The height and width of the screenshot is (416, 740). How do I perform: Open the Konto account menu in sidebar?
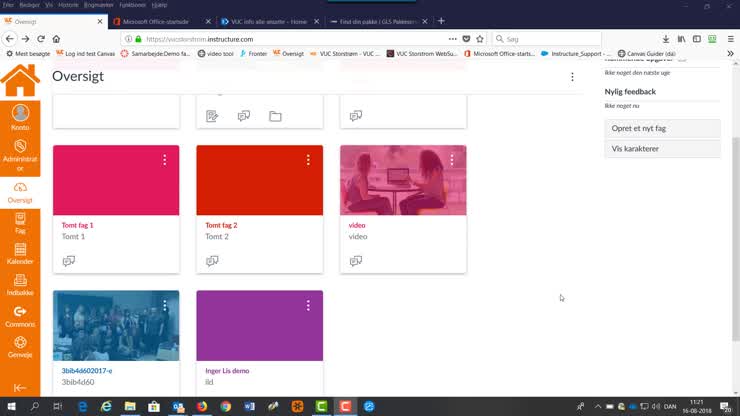(x=20, y=117)
